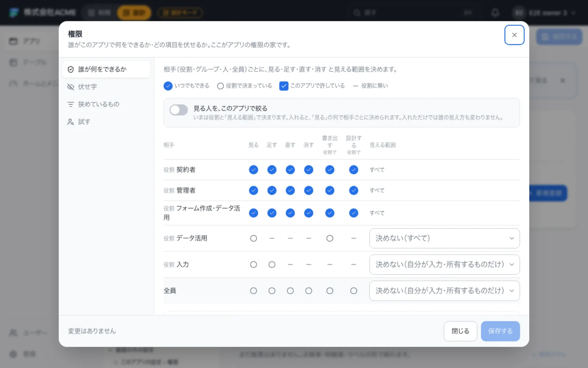The width and height of the screenshot is (588, 368).
Task: Click 書き出す checkmark for 管理者 role
Action: click(x=330, y=190)
